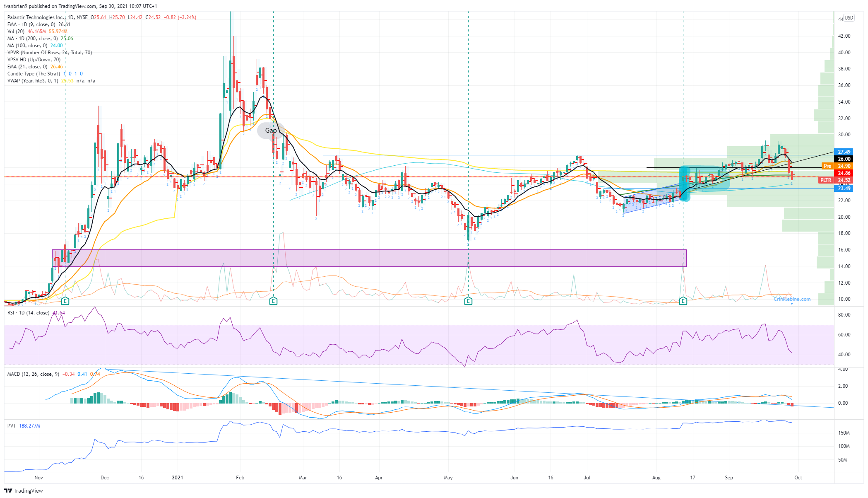Screen dimensions: 868x498
Task: Click the Jul label on time axis
Action: coord(587,478)
